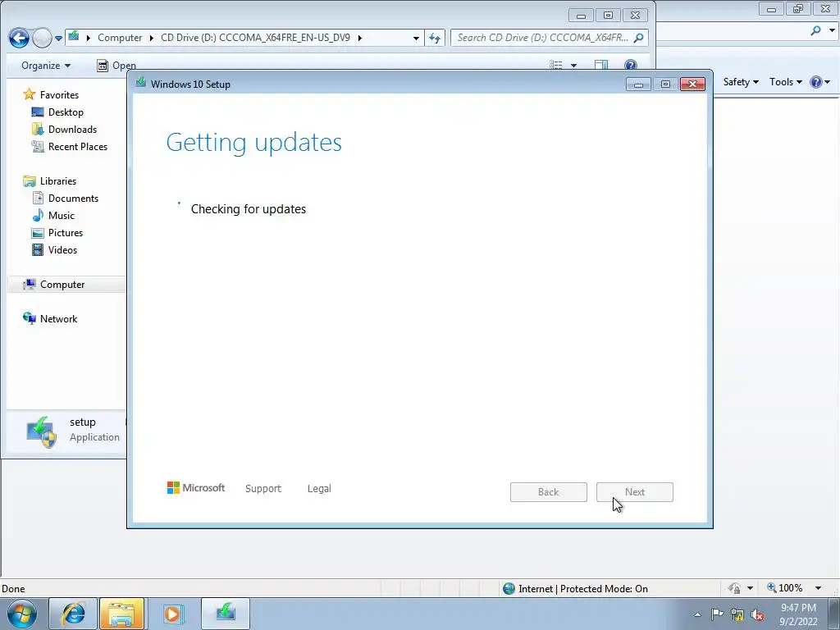The image size is (840, 630).
Task: Click Internet Protected Mode status in IE
Action: pyautogui.click(x=575, y=589)
